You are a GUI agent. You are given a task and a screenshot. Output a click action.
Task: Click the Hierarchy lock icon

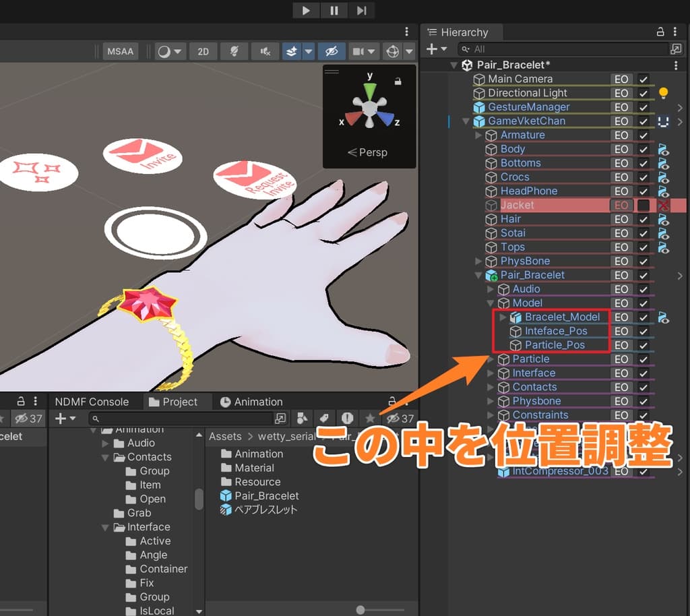pyautogui.click(x=660, y=32)
